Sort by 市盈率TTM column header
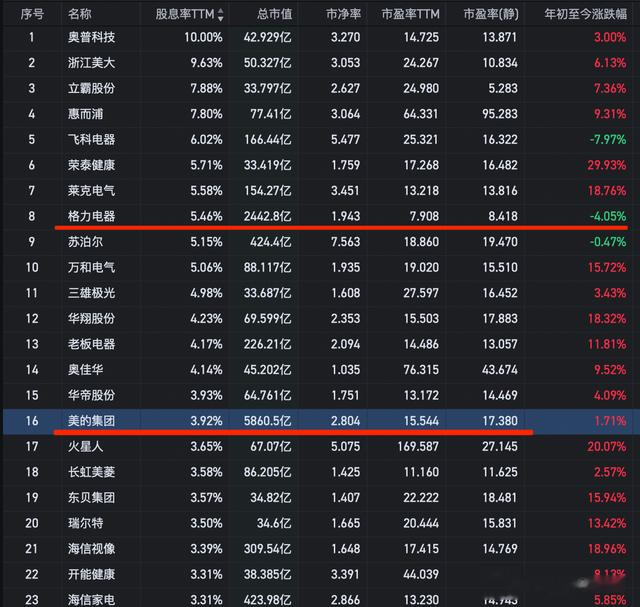Screen dimensions: 640x607 [x=411, y=14]
